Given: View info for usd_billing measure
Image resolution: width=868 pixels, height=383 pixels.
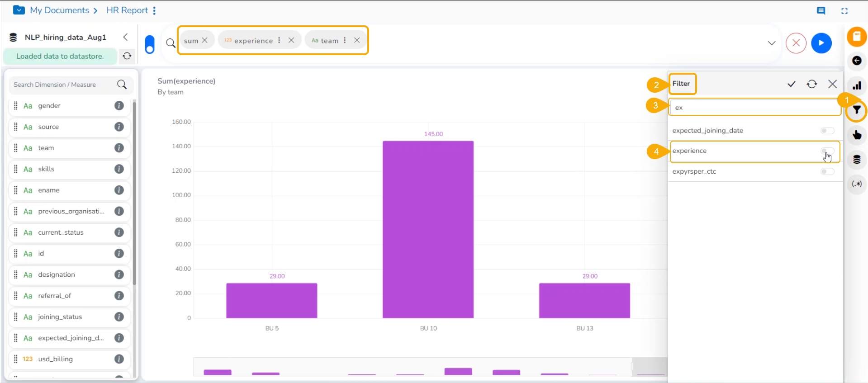Looking at the screenshot, I should pos(119,359).
